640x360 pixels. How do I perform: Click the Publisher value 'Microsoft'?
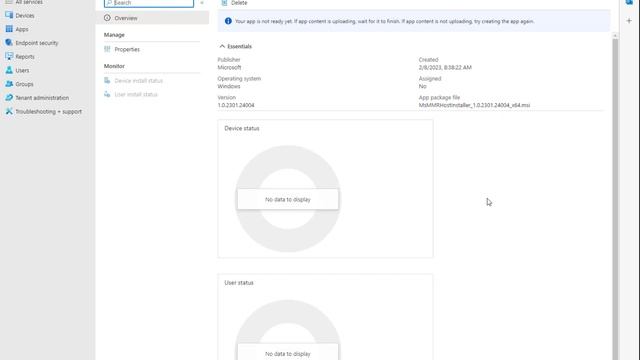[229, 67]
